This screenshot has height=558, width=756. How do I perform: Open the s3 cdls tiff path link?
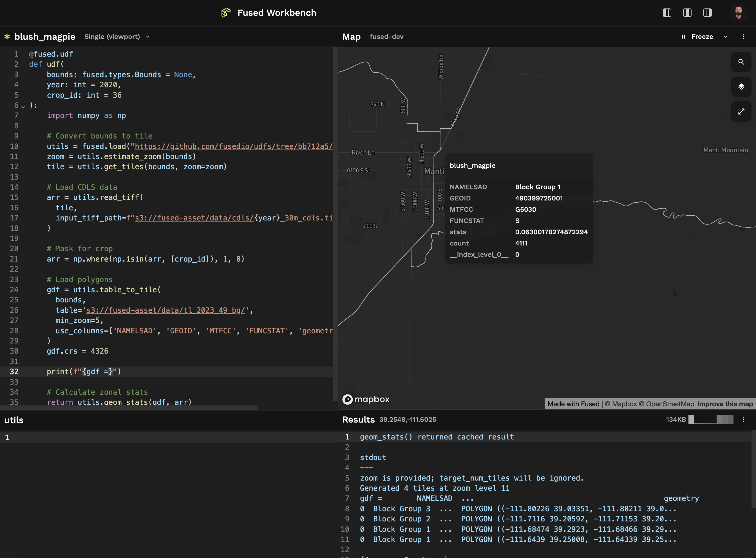point(194,218)
